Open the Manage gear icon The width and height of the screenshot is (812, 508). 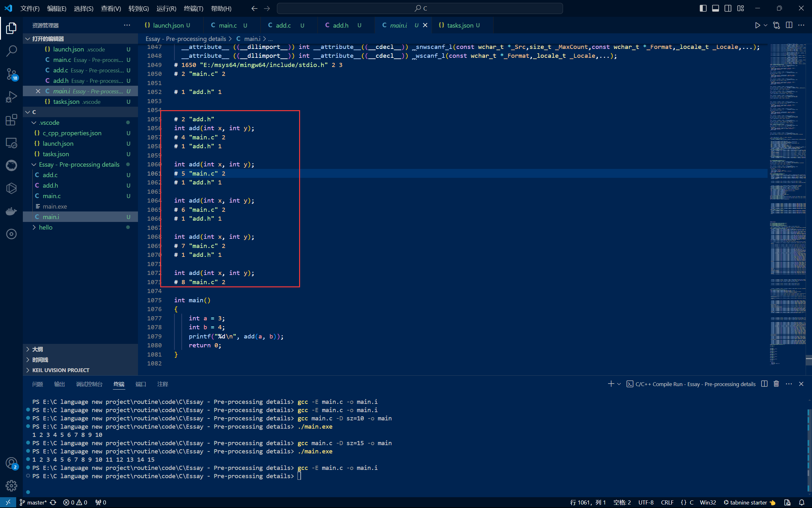[x=11, y=485]
